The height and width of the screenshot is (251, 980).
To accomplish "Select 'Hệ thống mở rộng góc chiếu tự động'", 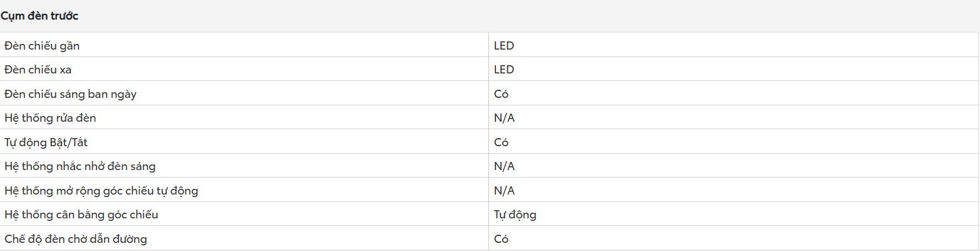I will point(101,190).
